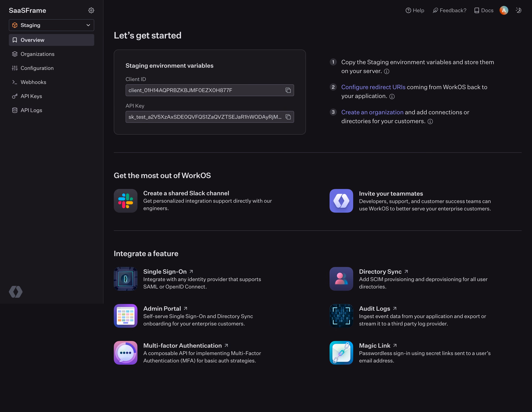Click the Configuration sliders icon
532x412 pixels.
[x=15, y=68]
